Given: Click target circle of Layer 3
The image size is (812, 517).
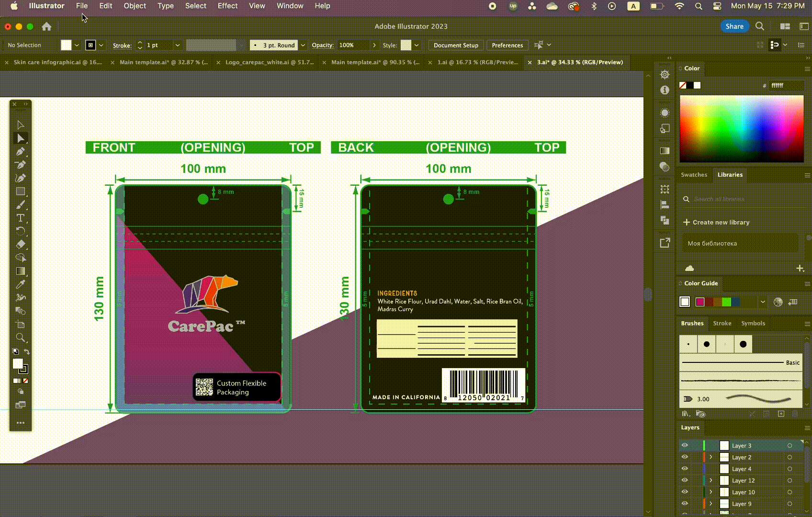Looking at the screenshot, I should pyautogui.click(x=789, y=446).
